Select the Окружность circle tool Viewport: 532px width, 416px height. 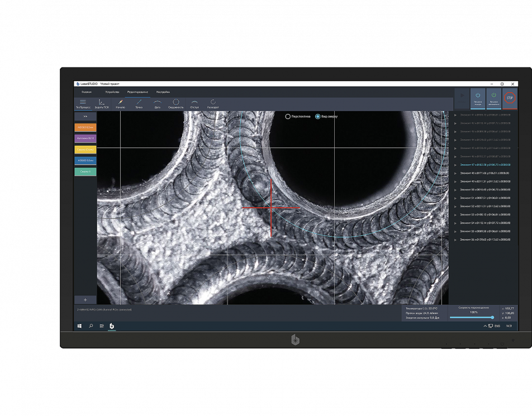pyautogui.click(x=175, y=102)
